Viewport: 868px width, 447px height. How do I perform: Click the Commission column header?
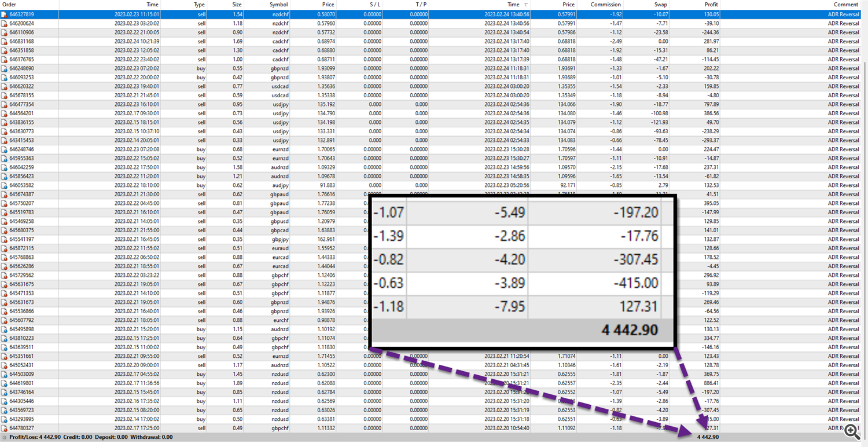click(605, 5)
